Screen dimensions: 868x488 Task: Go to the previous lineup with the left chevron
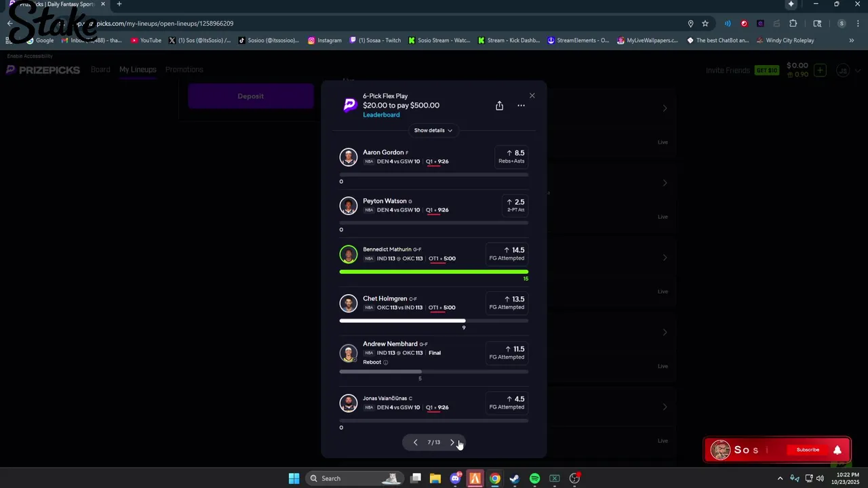pos(416,443)
